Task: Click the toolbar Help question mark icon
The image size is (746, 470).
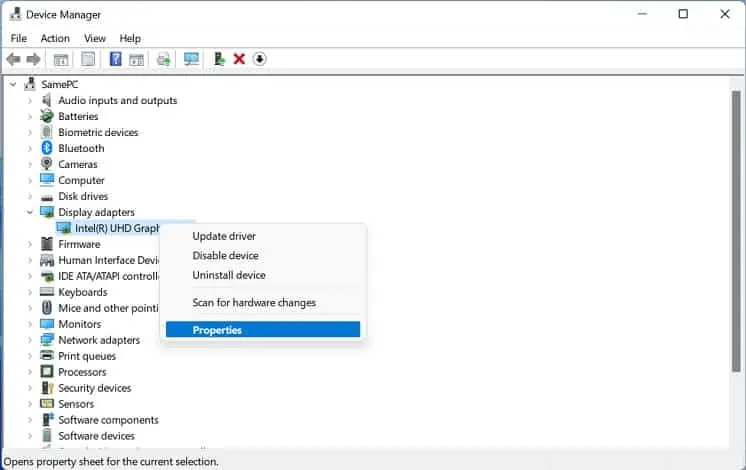Action: 115,59
